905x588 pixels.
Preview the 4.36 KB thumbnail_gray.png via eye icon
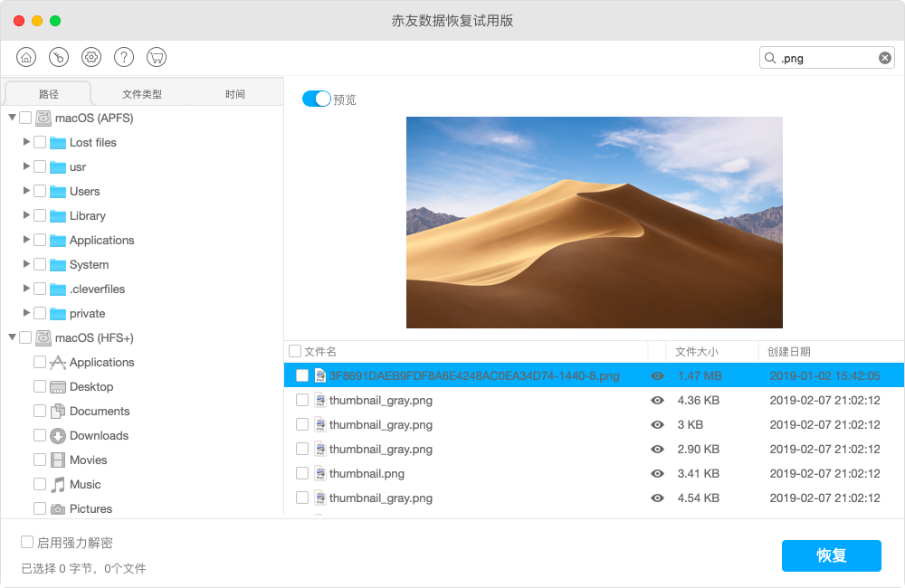coord(657,400)
